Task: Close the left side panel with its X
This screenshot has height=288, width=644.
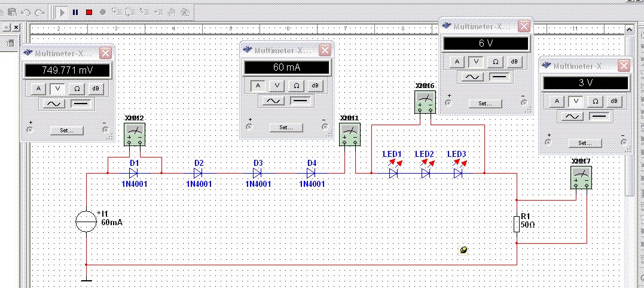Action: (x=16, y=28)
